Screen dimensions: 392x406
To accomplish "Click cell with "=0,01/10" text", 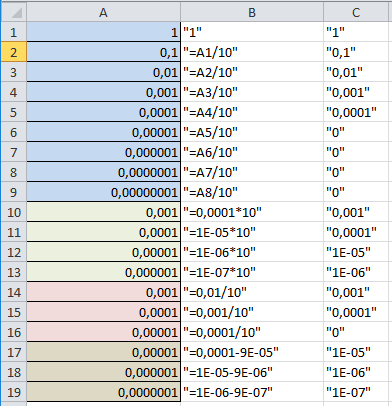I will tap(252, 292).
